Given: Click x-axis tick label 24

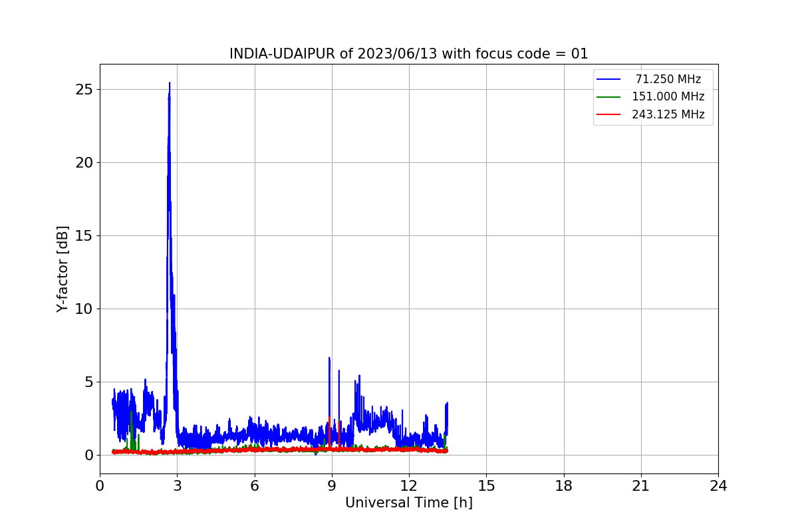Looking at the screenshot, I should pyautogui.click(x=718, y=486).
